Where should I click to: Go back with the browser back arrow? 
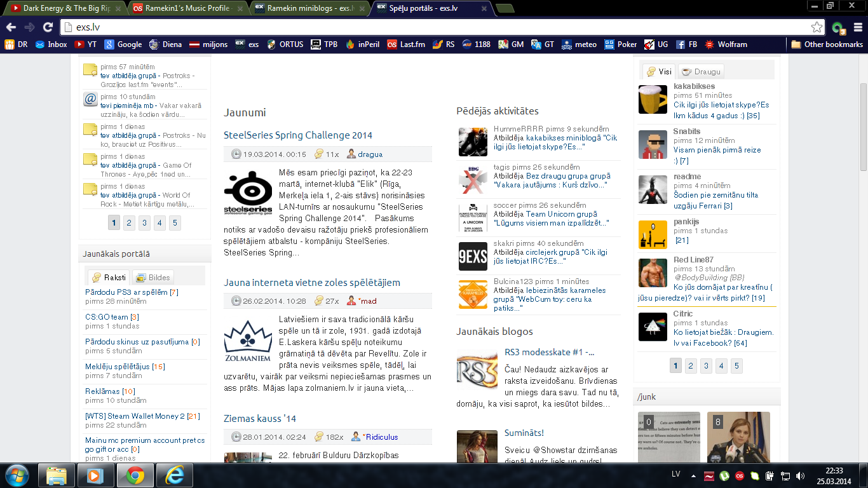coord(11,27)
